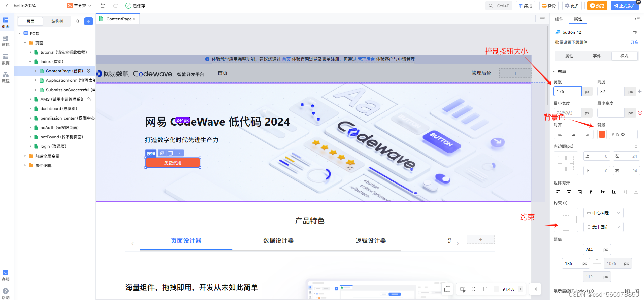Open the 逻辑 sidebar panel
The width and height of the screenshot is (644, 300).
pyautogui.click(x=6, y=41)
